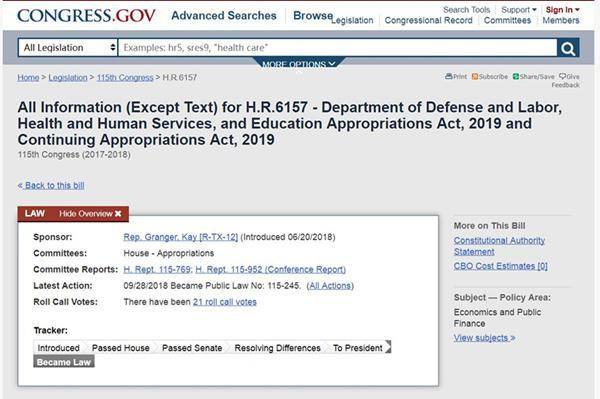Go to Legislation breadcrumb link

click(x=68, y=78)
